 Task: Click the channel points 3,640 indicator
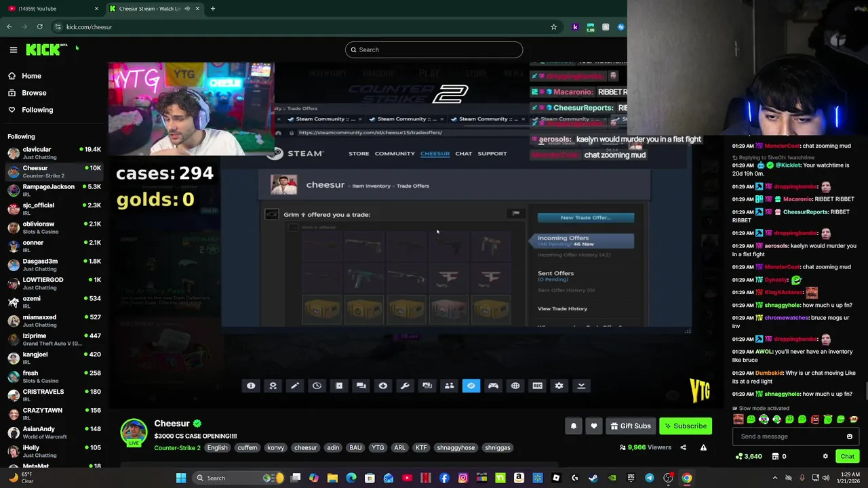749,456
